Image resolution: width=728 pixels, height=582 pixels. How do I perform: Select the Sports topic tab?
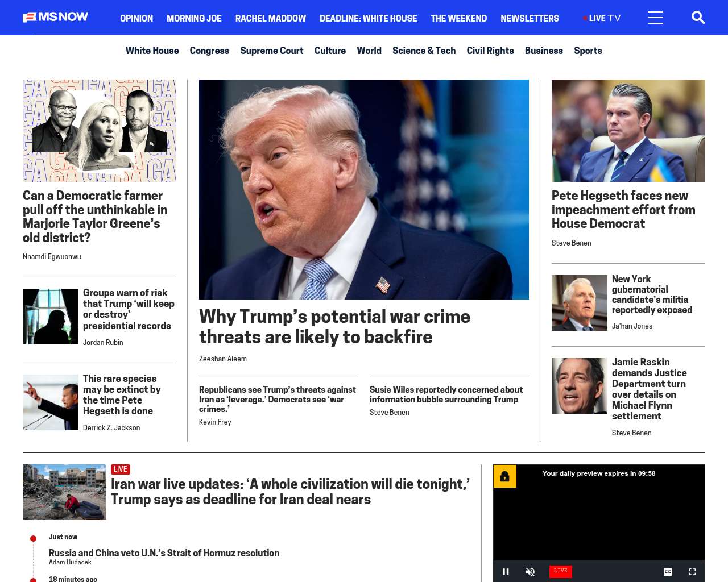point(588,51)
